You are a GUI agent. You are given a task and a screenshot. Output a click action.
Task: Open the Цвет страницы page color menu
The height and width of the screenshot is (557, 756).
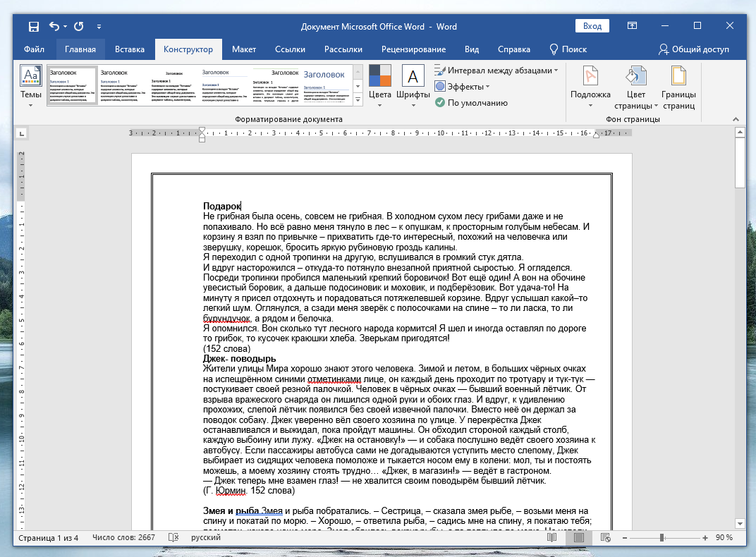pos(635,87)
